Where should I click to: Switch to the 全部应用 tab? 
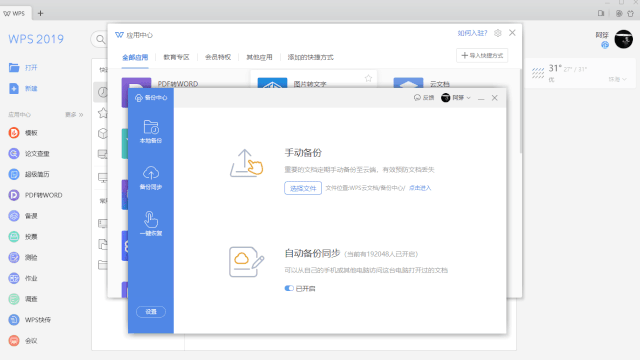click(135, 57)
